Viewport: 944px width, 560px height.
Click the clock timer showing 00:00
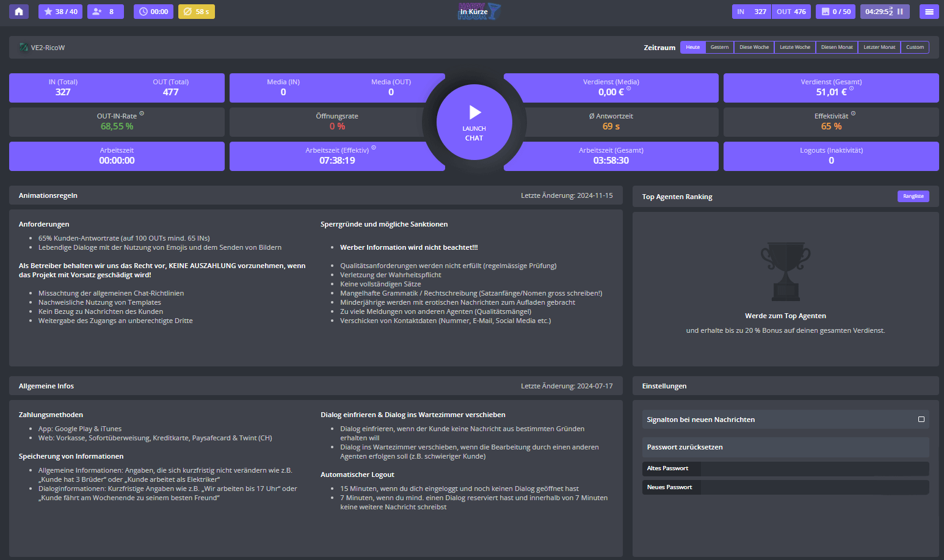click(x=153, y=12)
